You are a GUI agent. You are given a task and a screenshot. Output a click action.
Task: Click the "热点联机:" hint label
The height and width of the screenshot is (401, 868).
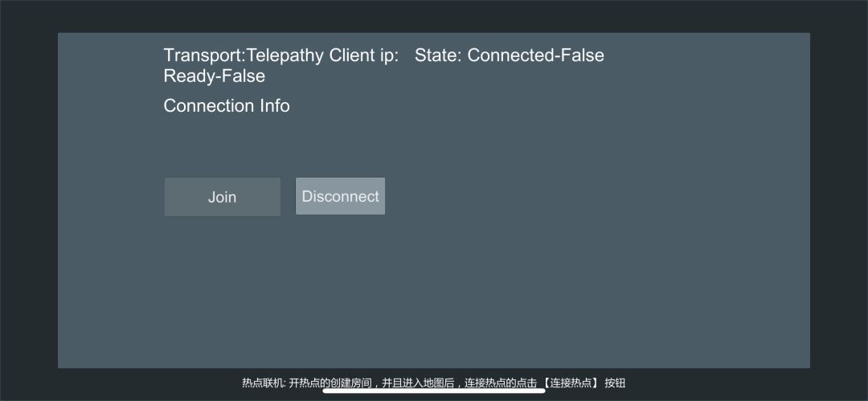[x=264, y=383]
